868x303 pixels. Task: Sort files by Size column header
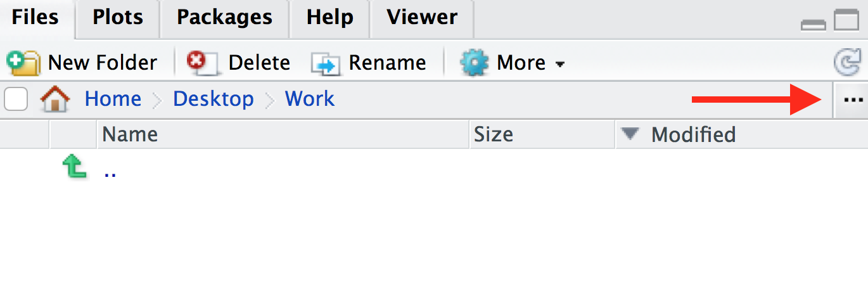pyautogui.click(x=493, y=134)
